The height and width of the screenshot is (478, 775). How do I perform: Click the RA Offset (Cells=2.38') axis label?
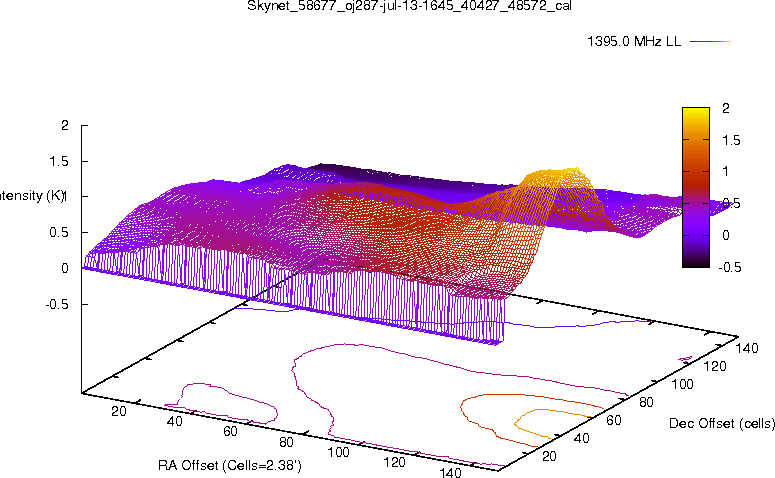(x=230, y=465)
